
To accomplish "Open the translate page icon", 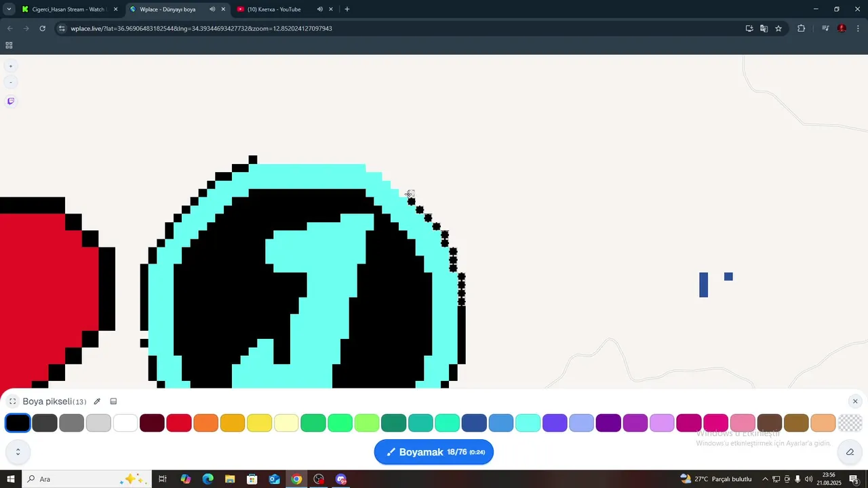I will point(764,28).
